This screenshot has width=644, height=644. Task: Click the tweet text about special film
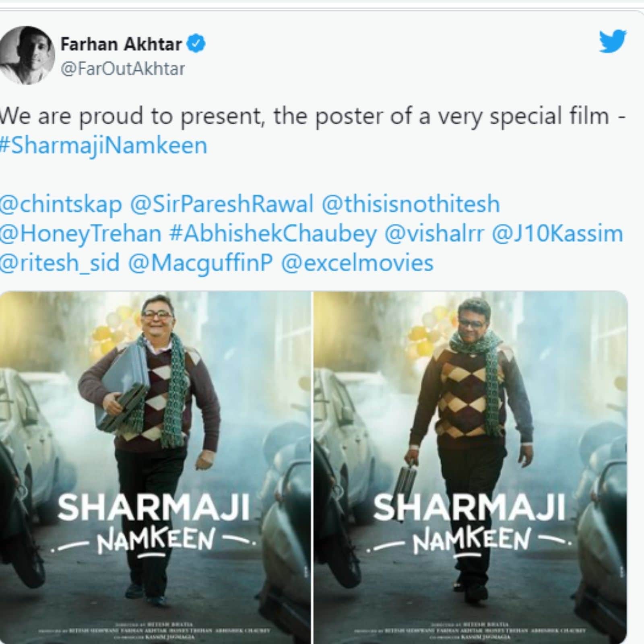(312, 116)
